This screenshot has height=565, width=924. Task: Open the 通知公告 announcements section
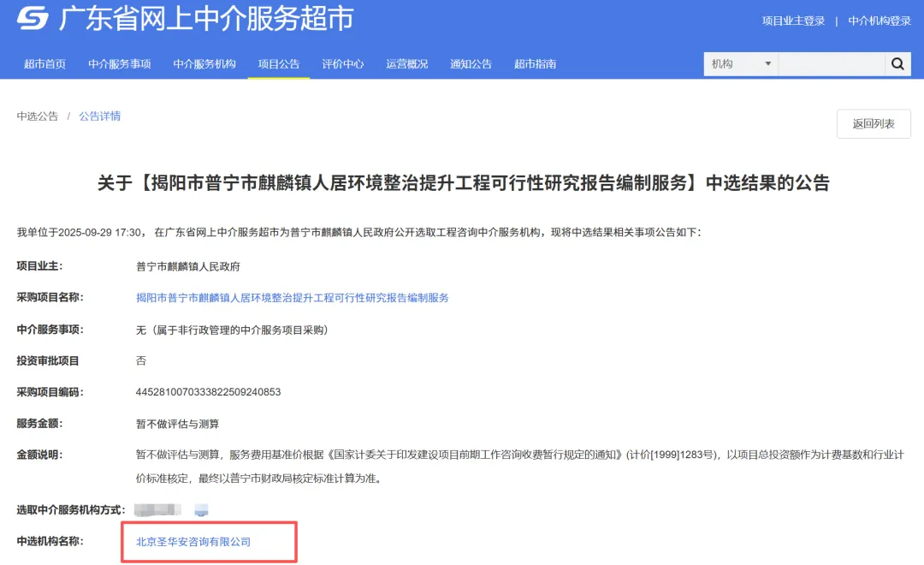(x=471, y=63)
